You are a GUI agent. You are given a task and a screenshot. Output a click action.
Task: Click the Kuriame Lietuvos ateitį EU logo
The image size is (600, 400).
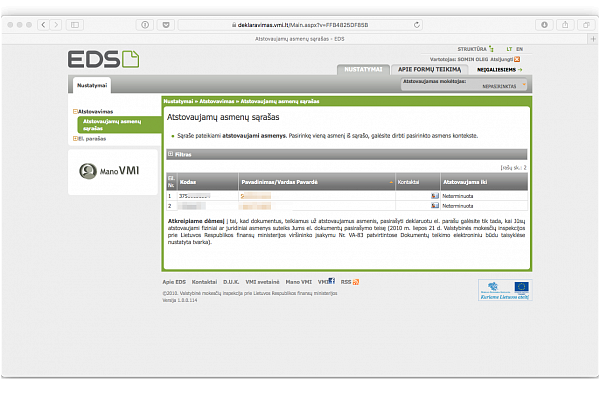[x=504, y=289]
